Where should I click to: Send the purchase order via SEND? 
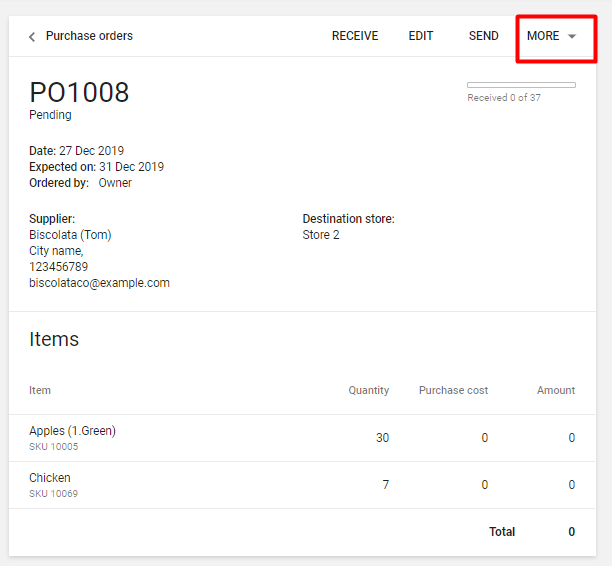(483, 36)
